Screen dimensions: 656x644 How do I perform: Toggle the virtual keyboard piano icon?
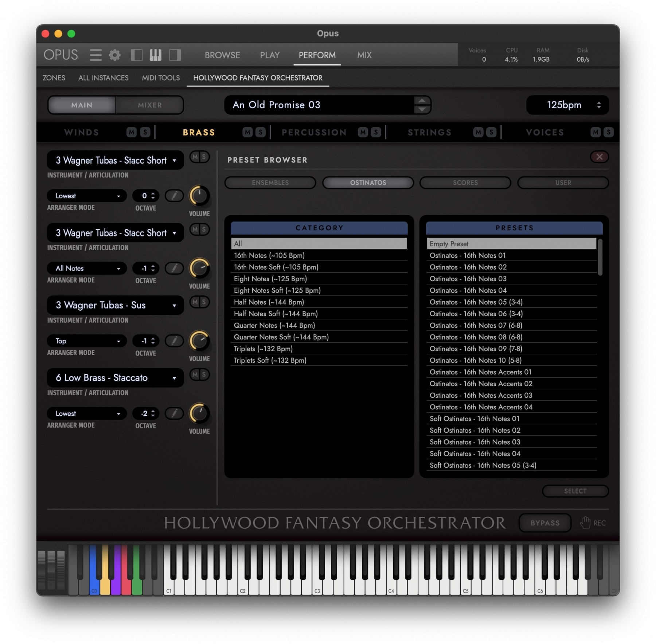click(156, 55)
